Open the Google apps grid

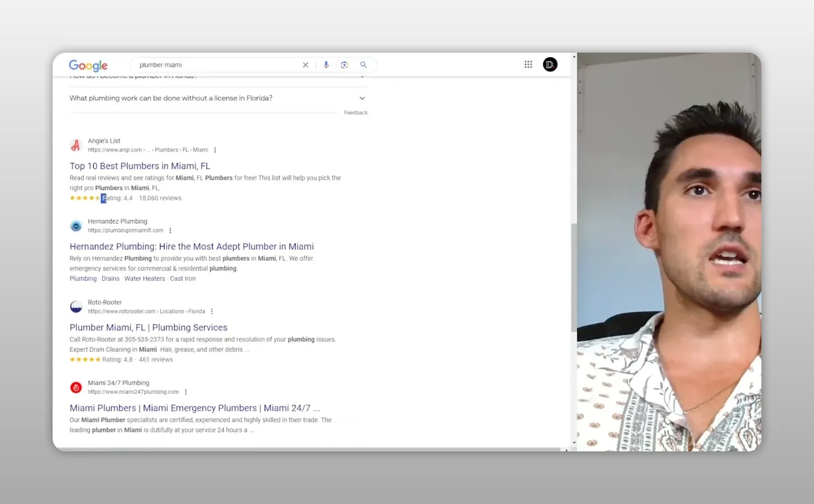click(x=528, y=64)
